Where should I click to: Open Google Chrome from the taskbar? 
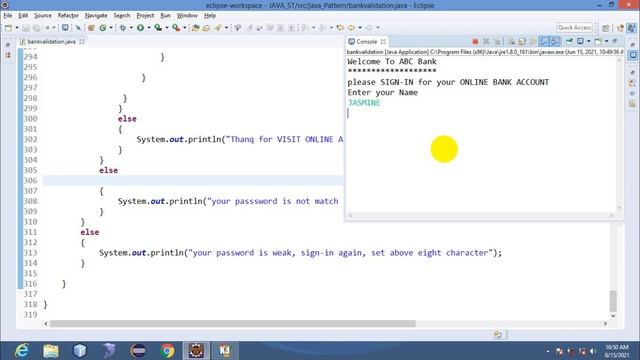click(x=167, y=351)
